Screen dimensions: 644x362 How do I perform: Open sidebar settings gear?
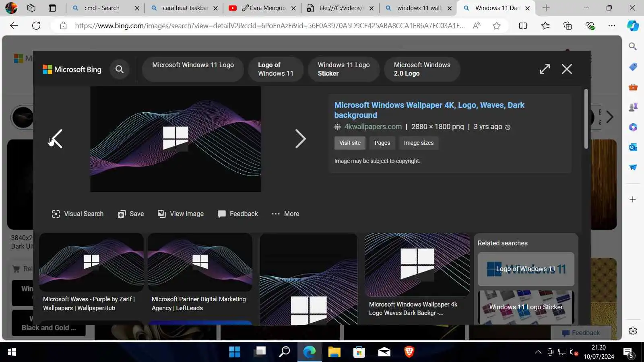[633, 331]
